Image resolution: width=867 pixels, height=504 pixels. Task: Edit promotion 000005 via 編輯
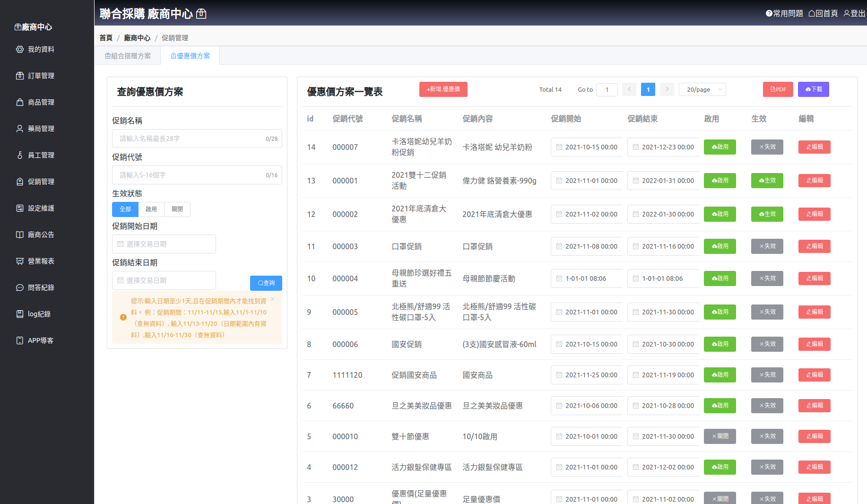[814, 312]
